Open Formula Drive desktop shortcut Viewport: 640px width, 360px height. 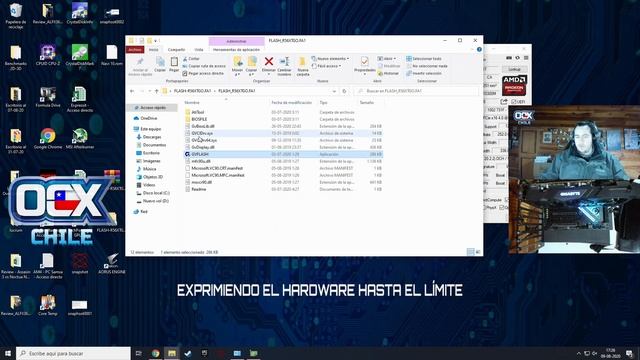tap(48, 98)
